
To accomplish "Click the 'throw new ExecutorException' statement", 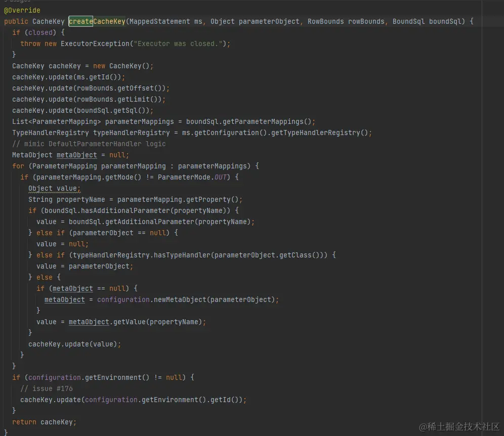I will (125, 43).
